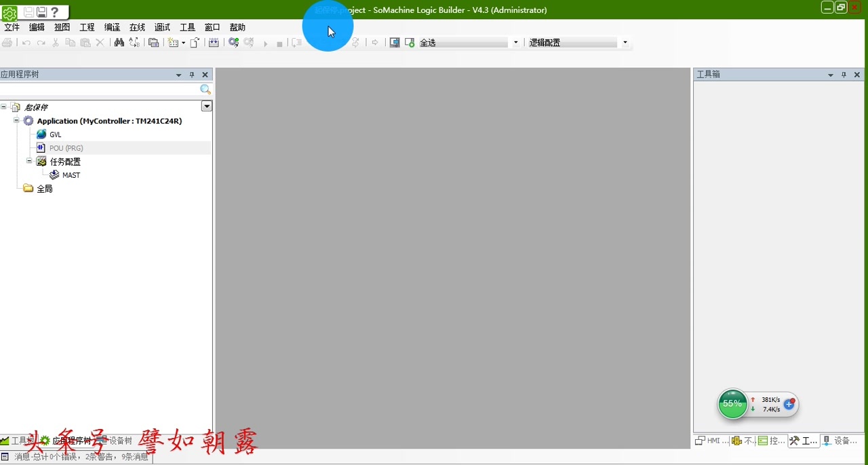Screen dimensions: 868x465
Task: Switch to the 设备… tab in right panel
Action: (840, 441)
